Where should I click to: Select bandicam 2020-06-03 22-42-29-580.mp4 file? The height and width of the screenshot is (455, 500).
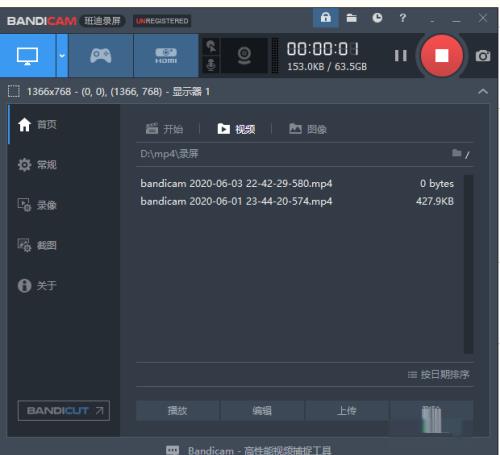point(297,183)
